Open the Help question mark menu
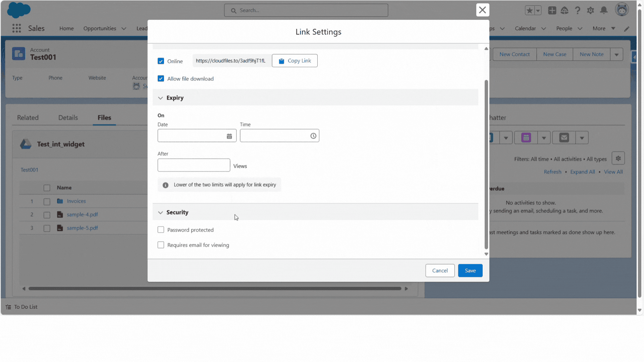644x362 pixels. pos(578,10)
